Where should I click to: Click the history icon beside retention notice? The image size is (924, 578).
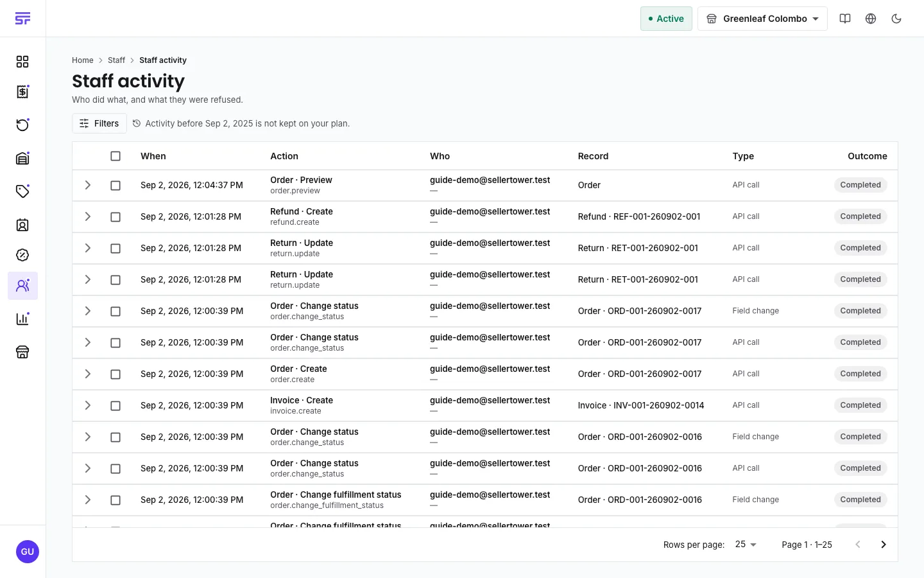click(137, 123)
